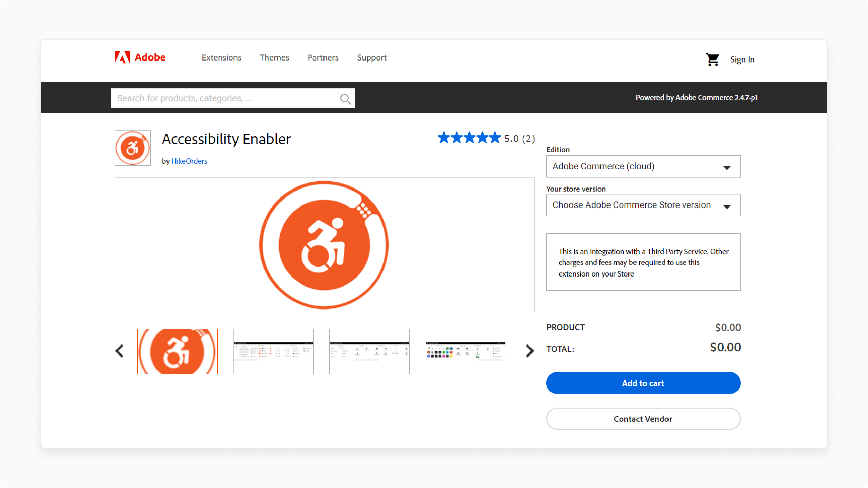Open the Partners menu
Viewport: 868px width, 488px height.
[323, 58]
